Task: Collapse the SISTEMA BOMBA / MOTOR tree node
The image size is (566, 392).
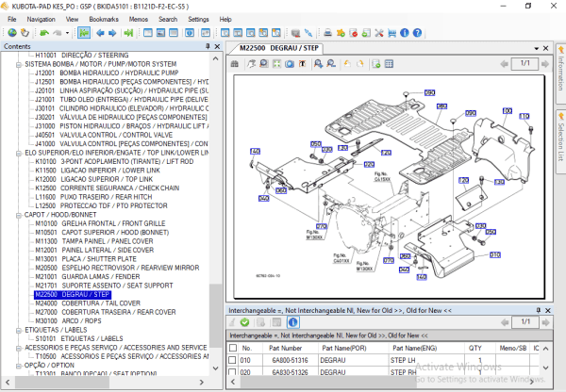Action: coord(19,65)
